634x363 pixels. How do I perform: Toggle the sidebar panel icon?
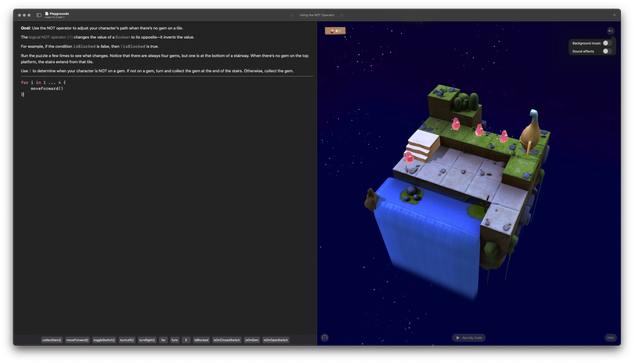(39, 15)
